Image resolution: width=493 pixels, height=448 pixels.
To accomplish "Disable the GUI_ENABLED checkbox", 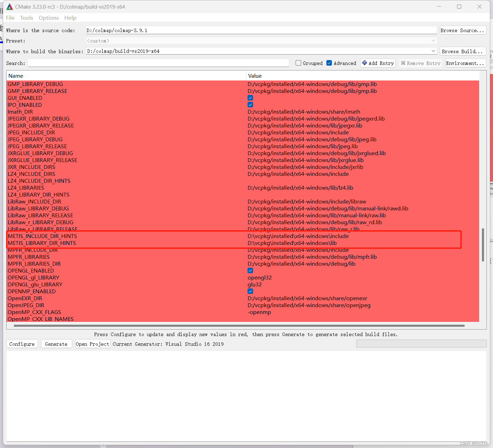I will coord(250,98).
